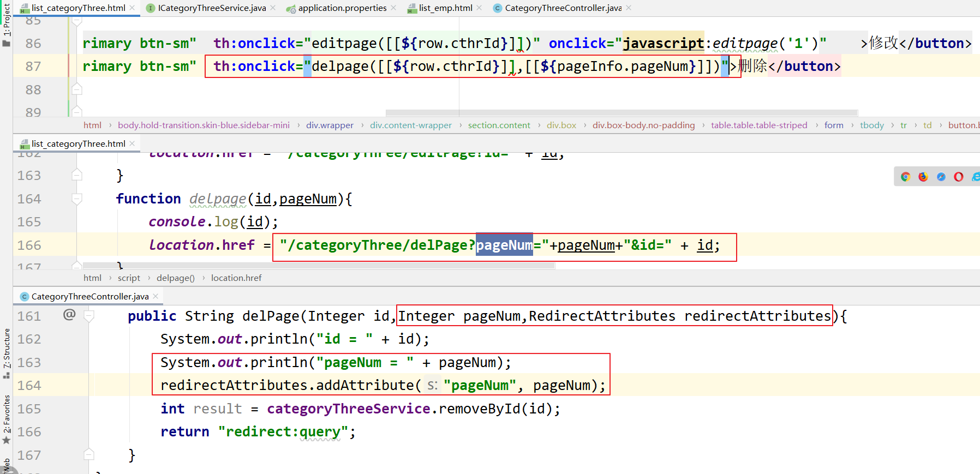The width and height of the screenshot is (980, 474).
Task: Click delpage th:onclick attribute value on line 87
Action: [x=516, y=66]
